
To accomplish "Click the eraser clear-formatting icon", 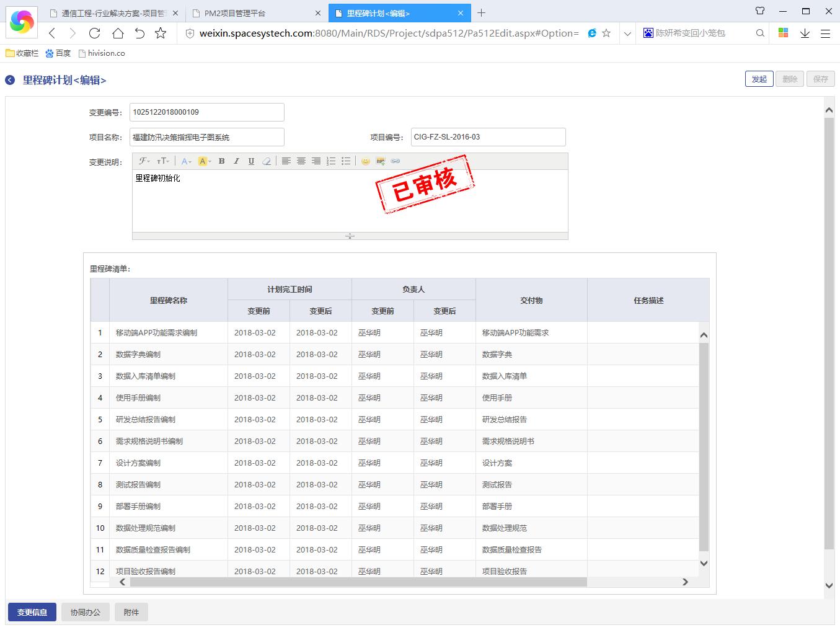I will coord(267,161).
